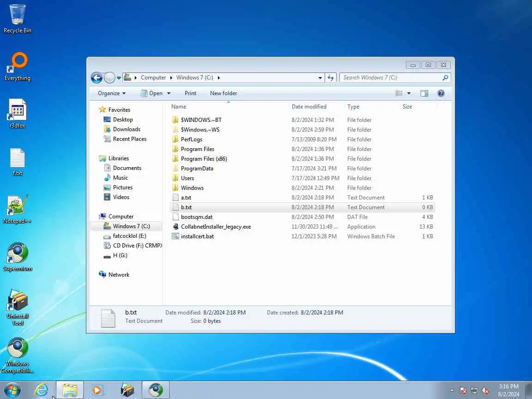Click New folder in the toolbar
This screenshot has height=399, width=532.
224,93
